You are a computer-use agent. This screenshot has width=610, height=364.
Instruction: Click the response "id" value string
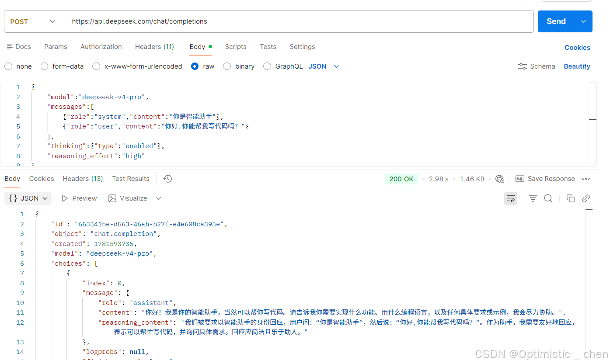pos(149,224)
